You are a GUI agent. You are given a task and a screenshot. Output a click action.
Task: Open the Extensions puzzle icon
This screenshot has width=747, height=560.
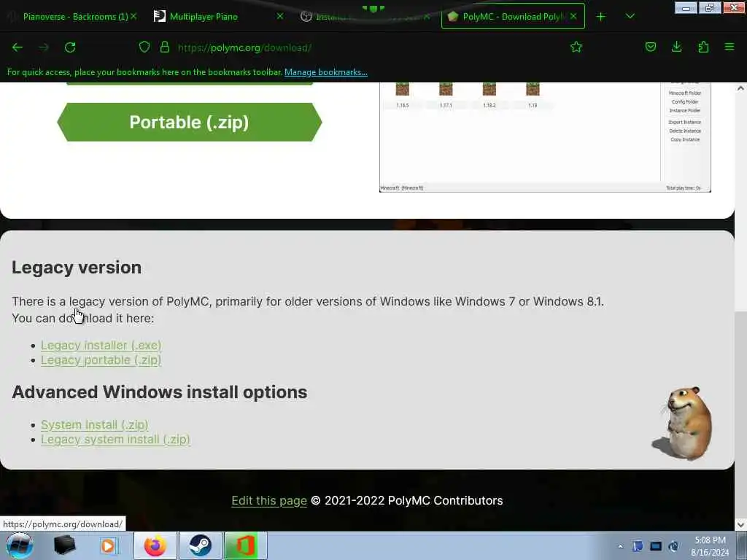click(703, 47)
